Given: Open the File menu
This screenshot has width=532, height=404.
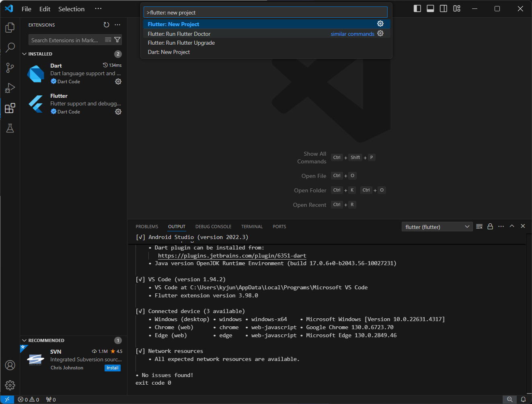Looking at the screenshot, I should 27,9.
